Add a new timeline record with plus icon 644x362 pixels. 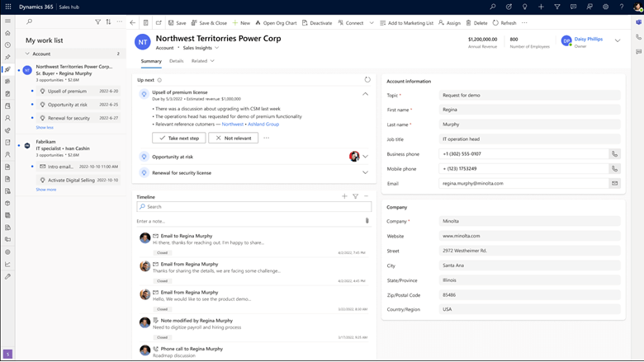point(344,196)
